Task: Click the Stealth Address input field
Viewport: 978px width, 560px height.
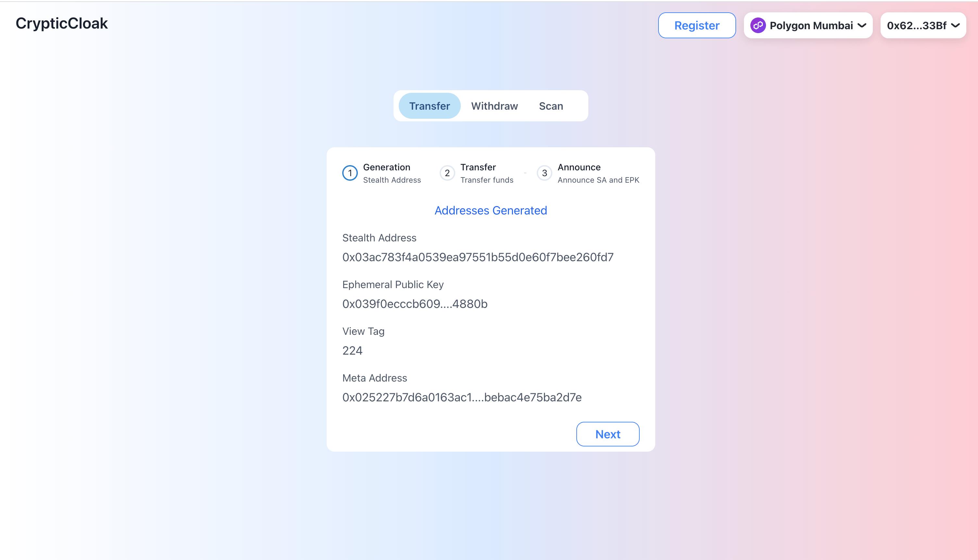Action: click(x=478, y=257)
